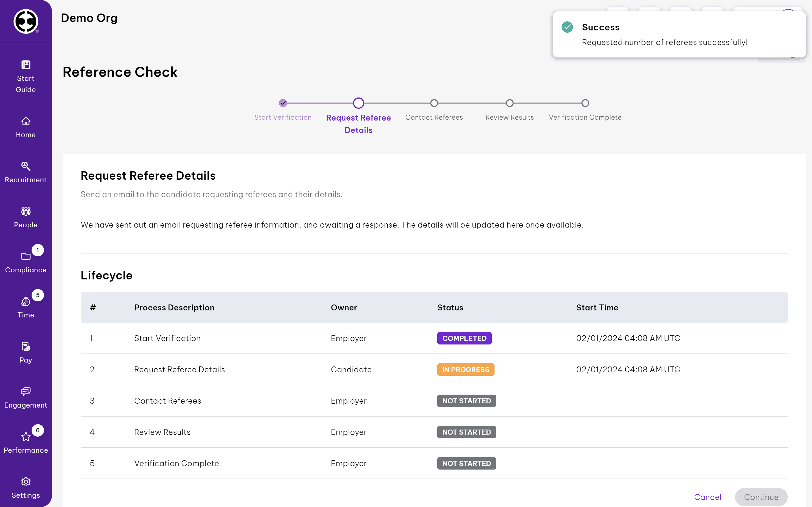Viewport: 812px width, 507px height.
Task: Expand the organization logo dropdown arrow
Action: tap(37, 31)
